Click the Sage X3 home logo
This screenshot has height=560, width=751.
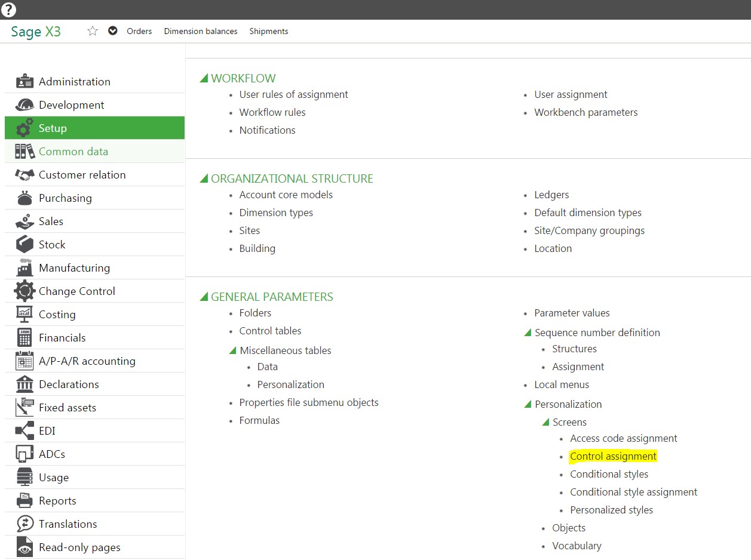pyautogui.click(x=35, y=31)
